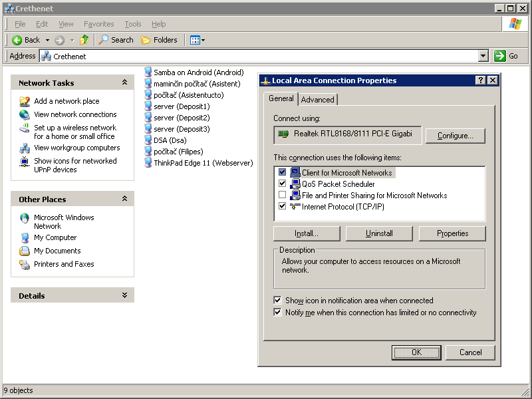Open the File menu

tap(20, 24)
